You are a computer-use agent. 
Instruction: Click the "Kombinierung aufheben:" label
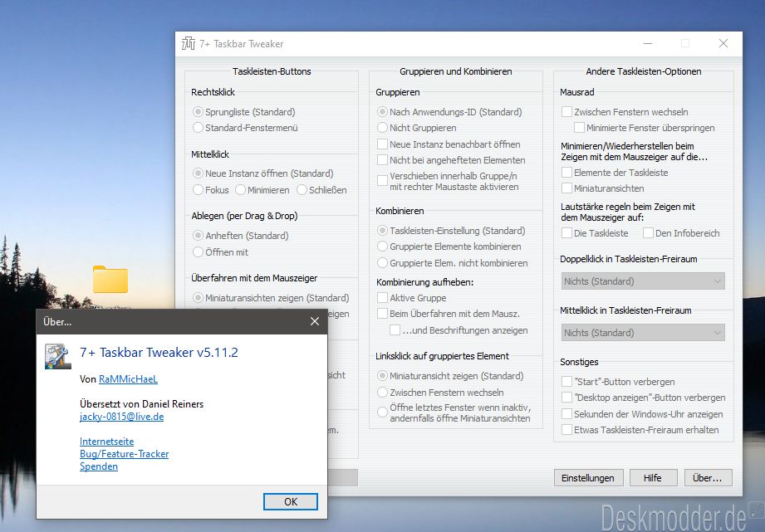[x=425, y=282]
